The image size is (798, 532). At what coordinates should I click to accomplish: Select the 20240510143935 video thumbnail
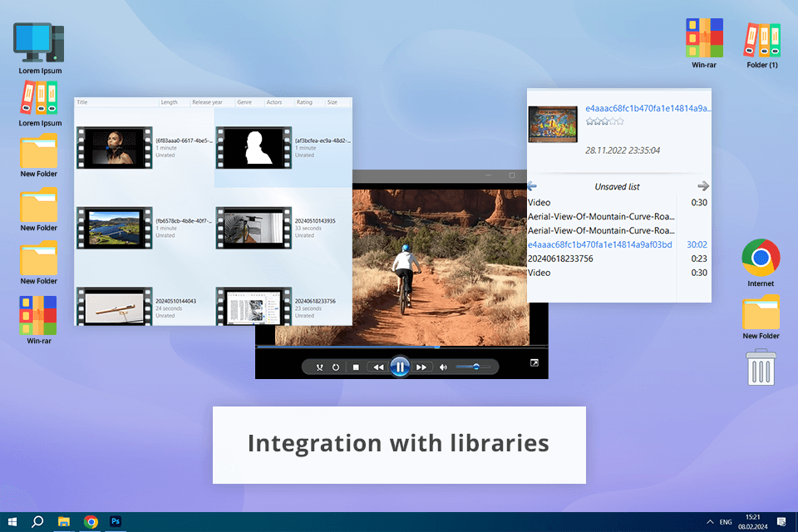254,228
